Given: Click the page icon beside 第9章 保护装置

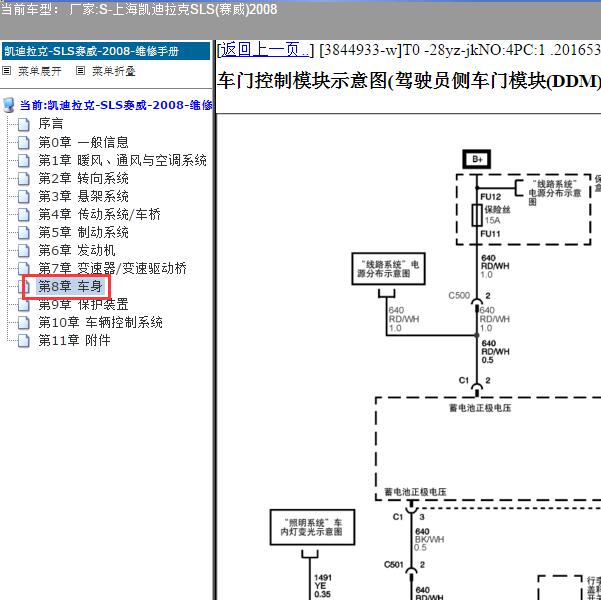Looking at the screenshot, I should click(x=24, y=305).
